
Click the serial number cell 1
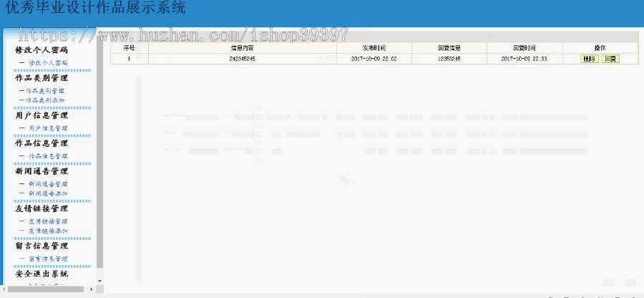pyautogui.click(x=129, y=59)
